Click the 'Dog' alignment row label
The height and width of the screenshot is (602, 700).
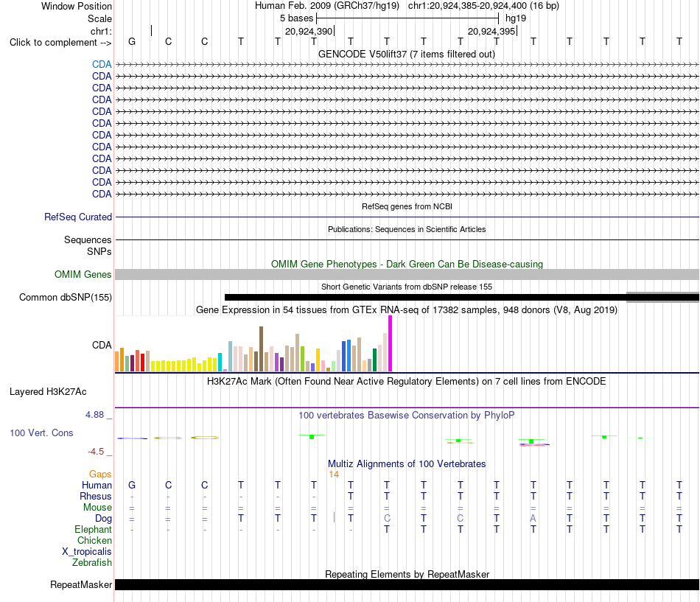[104, 519]
